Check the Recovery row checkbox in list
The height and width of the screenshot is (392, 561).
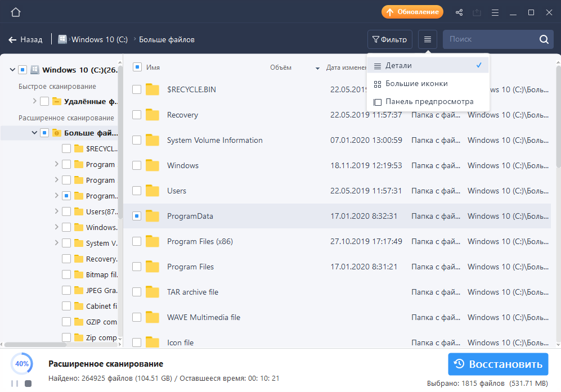(x=137, y=115)
